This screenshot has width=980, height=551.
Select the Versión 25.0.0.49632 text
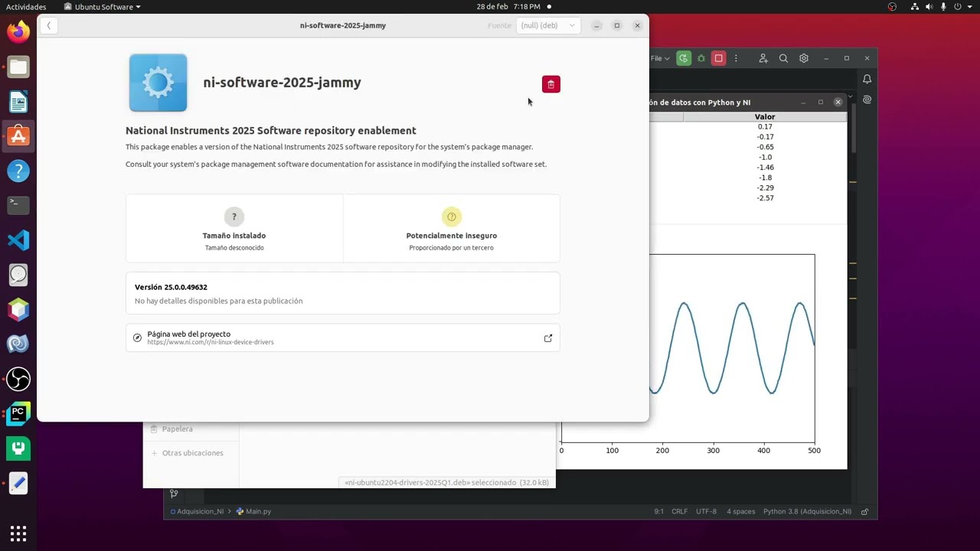171,287
